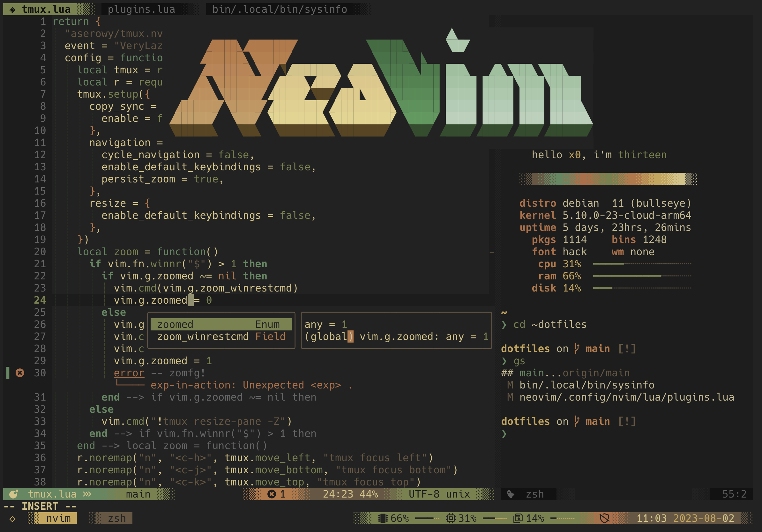
Task: Click the gradient color palette bar
Action: tap(608, 179)
